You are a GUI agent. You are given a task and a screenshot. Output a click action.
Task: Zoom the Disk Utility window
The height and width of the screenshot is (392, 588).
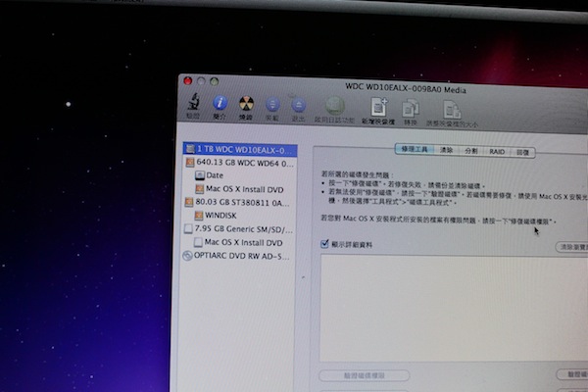(x=214, y=81)
